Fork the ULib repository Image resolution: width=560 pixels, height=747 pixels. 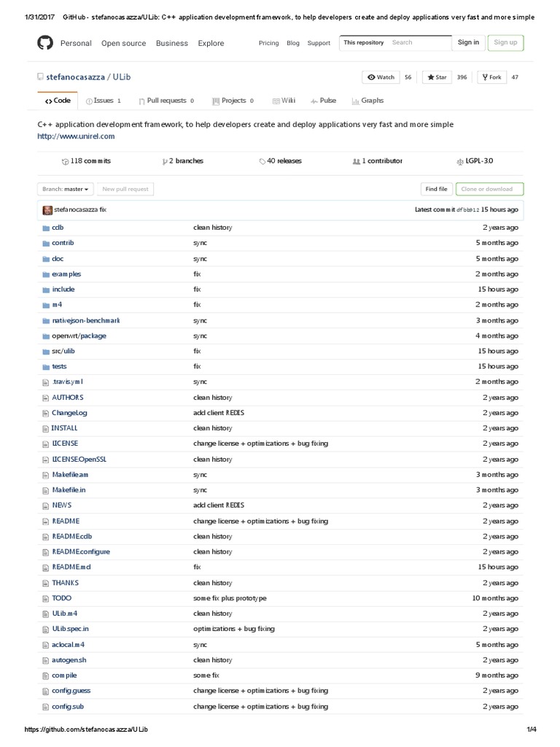click(491, 77)
